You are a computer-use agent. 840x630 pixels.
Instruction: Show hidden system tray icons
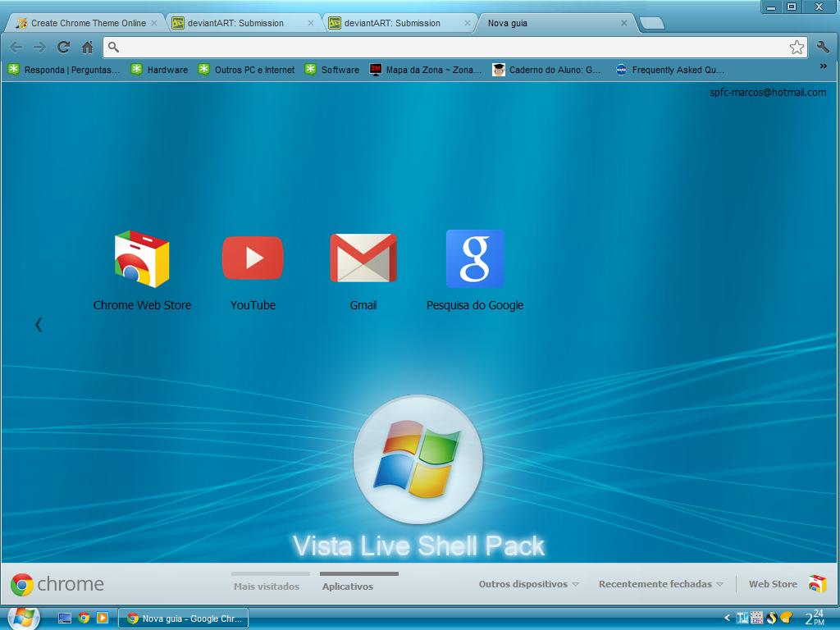[x=727, y=618]
